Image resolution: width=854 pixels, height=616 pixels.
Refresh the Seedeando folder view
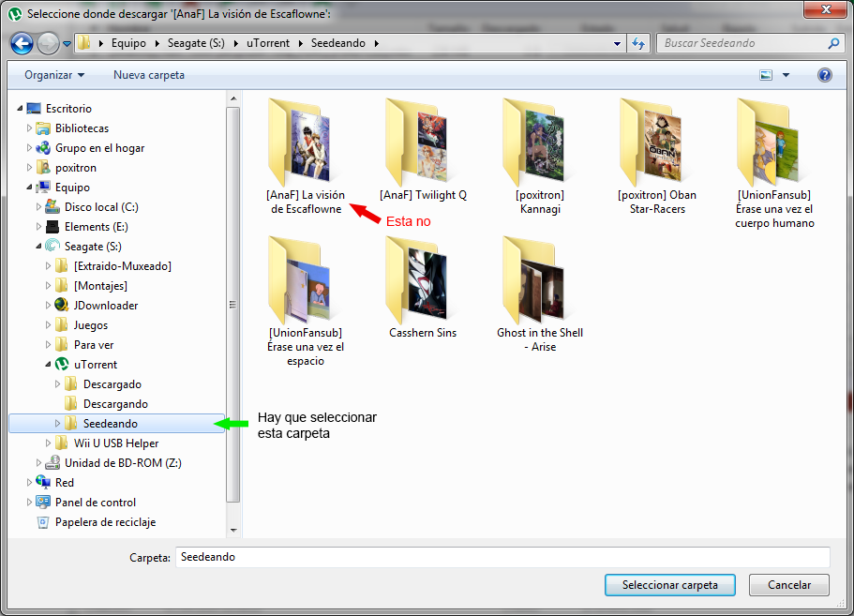tap(638, 42)
